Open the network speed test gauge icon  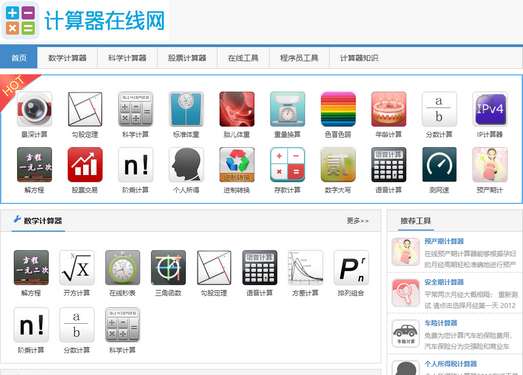click(439, 164)
